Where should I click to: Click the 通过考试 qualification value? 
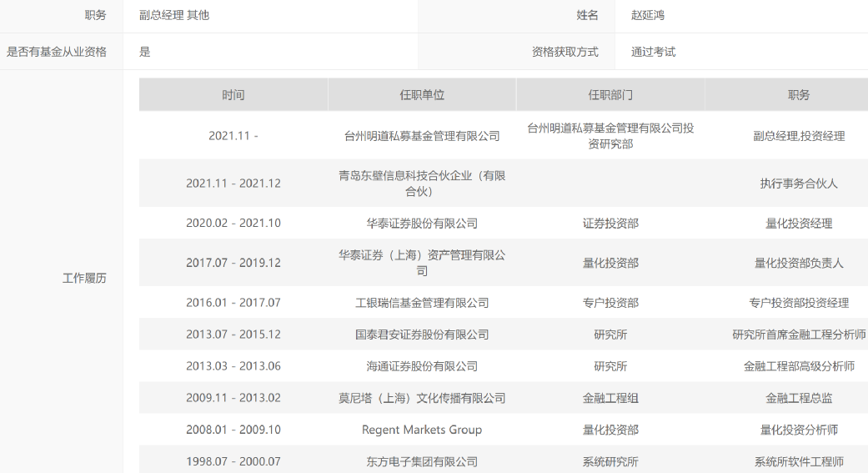tap(653, 52)
